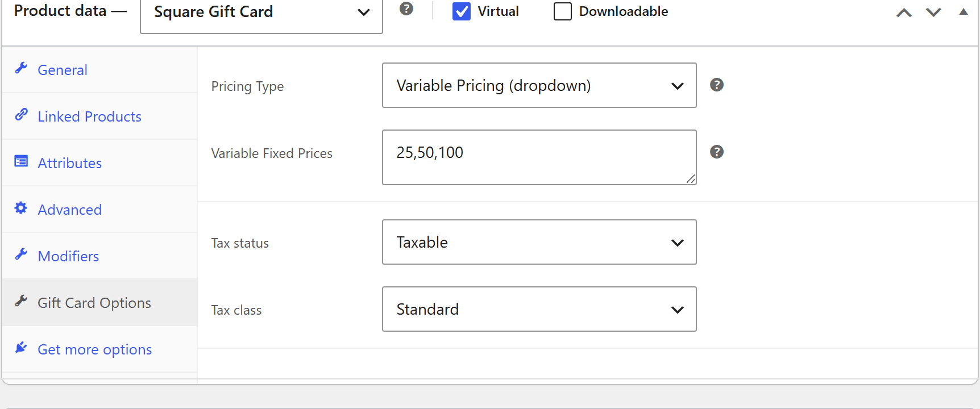Viewport: 980px width, 409px height.
Task: Click the General tab wrench icon
Action: tap(21, 68)
